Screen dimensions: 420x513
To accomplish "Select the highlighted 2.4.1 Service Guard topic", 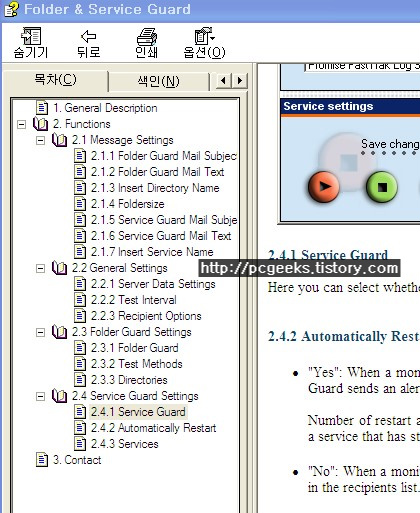I will (138, 412).
